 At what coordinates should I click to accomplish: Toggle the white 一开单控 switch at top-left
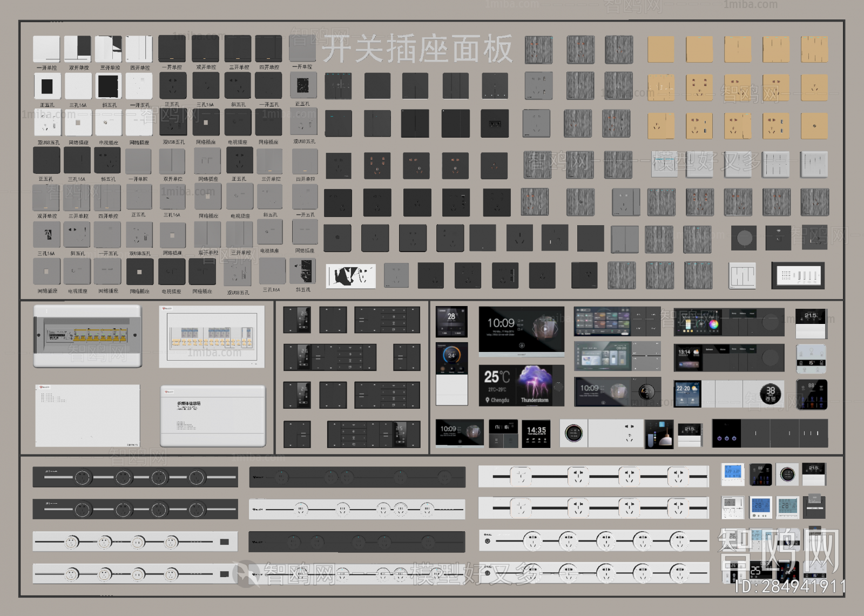(x=46, y=49)
